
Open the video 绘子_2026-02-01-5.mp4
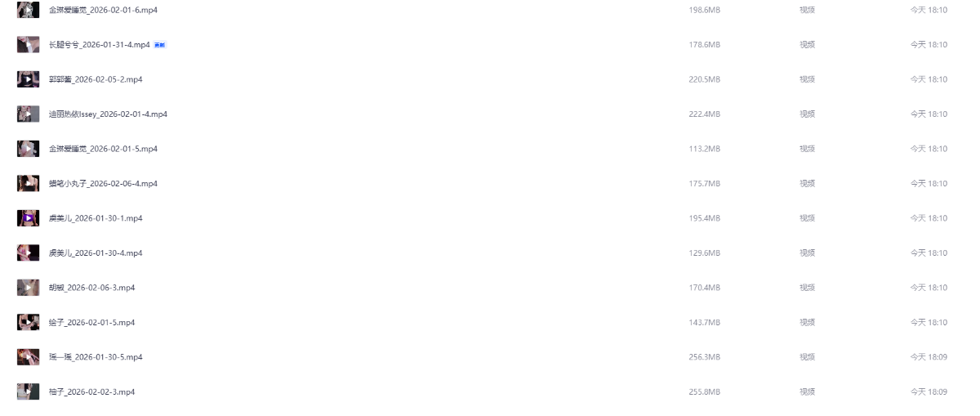coord(91,323)
